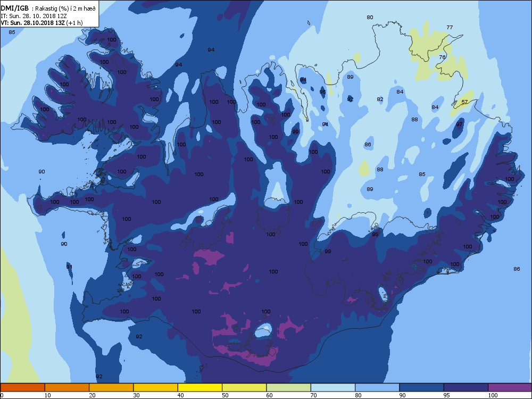Click 'Rakastig (%) í 2 m hæð' header text

[65, 9]
